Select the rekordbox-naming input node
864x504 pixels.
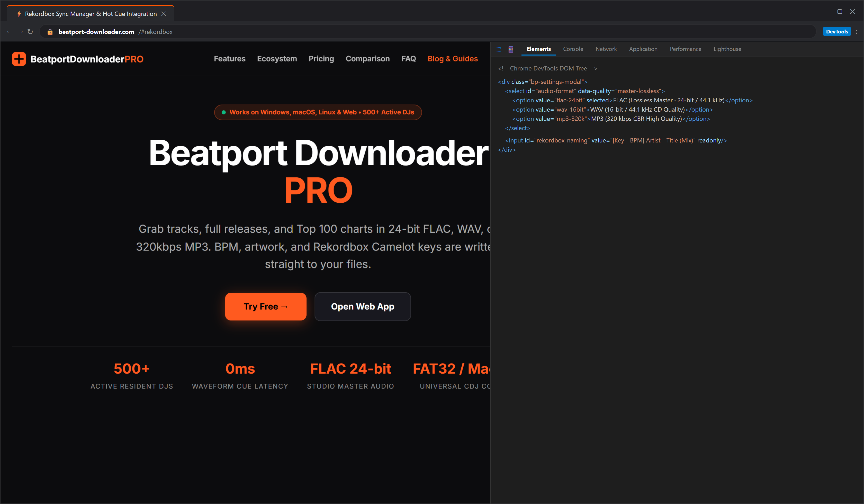click(616, 140)
